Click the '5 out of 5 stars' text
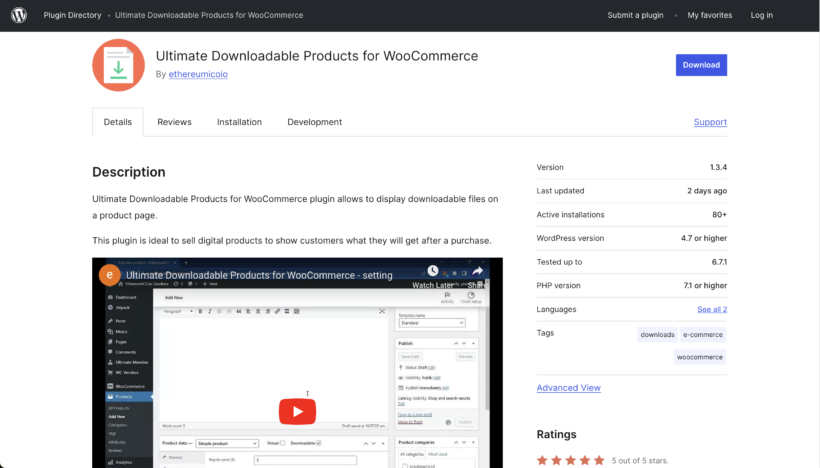 [x=640, y=461]
